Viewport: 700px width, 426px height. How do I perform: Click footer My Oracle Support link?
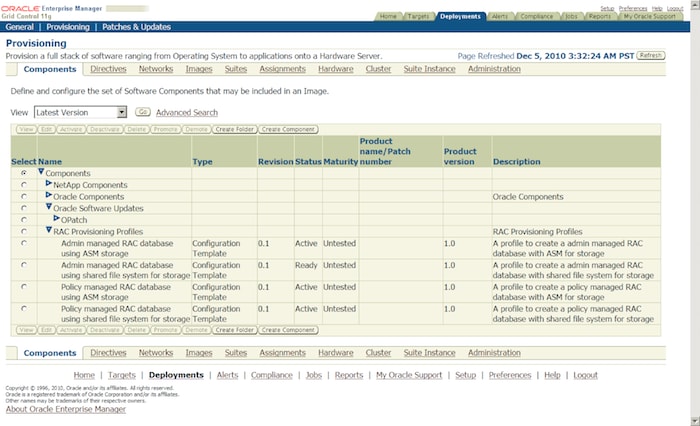409,375
